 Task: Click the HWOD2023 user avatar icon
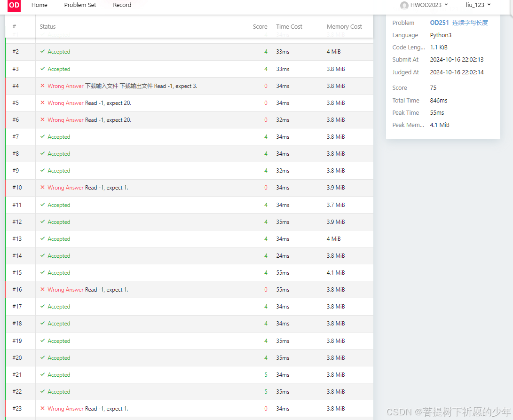pos(404,5)
